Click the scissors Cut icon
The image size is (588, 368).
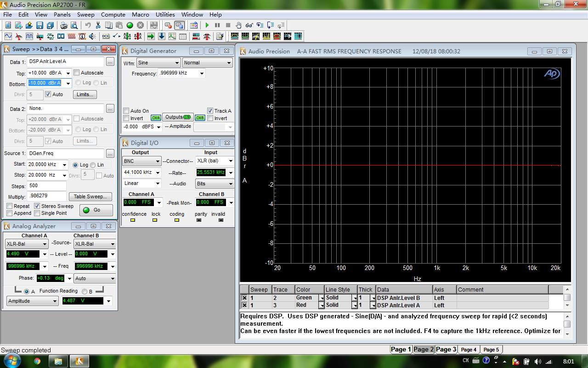98,25
